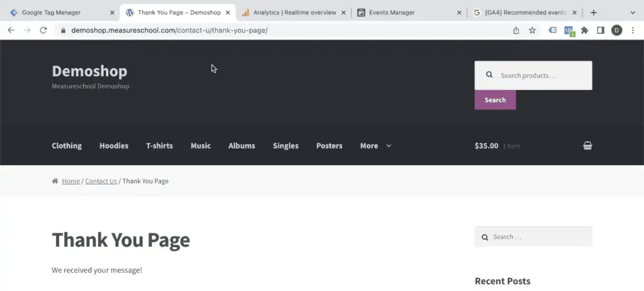644x291 pixels.
Task: Follow the Home breadcrumb link
Action: pos(70,181)
